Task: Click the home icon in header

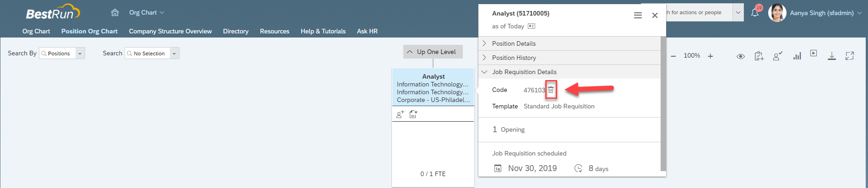Action: [x=115, y=12]
